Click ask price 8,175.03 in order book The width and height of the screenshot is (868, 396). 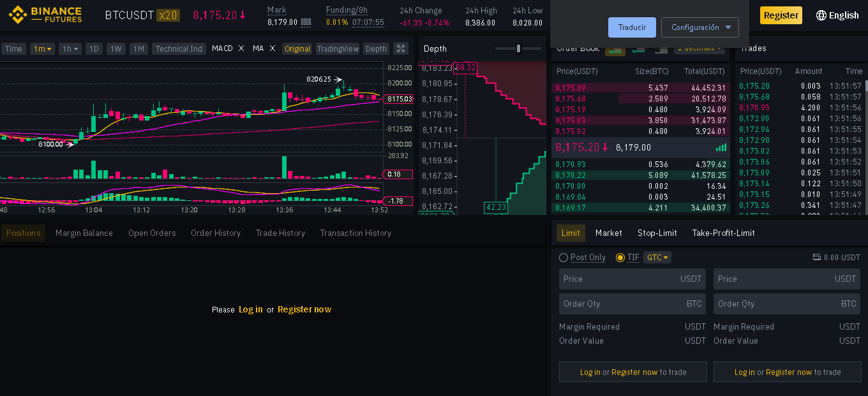tap(571, 121)
